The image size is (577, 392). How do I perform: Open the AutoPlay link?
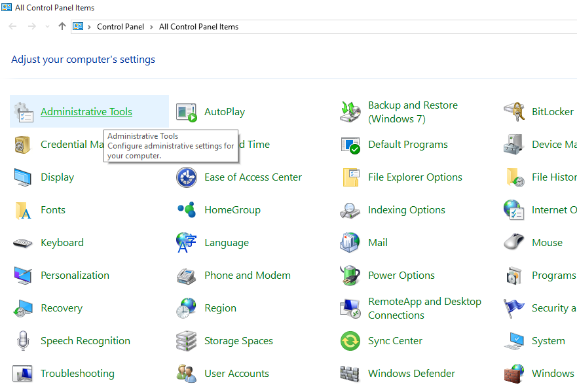click(x=225, y=112)
